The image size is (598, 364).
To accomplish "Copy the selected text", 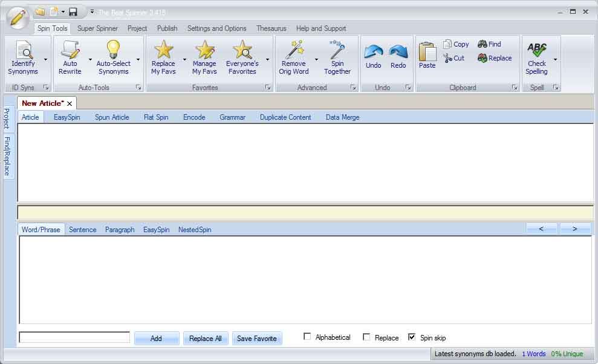I will coord(456,44).
